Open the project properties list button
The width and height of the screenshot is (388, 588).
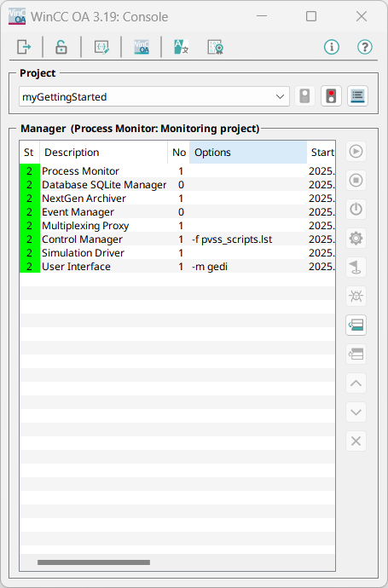point(357,96)
